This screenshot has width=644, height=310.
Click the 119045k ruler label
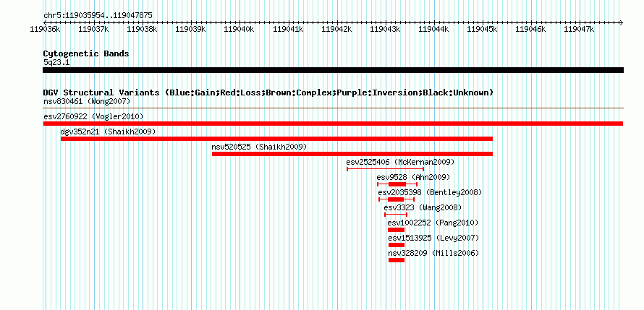tap(482, 29)
